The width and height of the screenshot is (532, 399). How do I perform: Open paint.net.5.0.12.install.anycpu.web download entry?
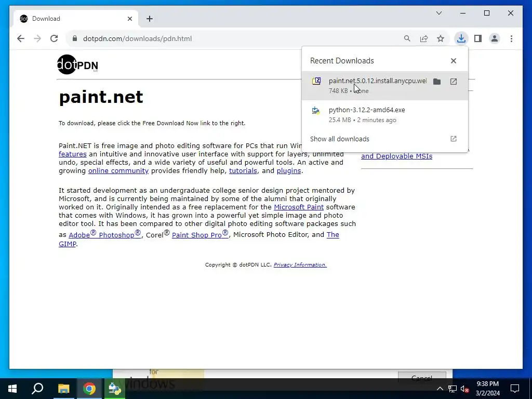(385, 86)
